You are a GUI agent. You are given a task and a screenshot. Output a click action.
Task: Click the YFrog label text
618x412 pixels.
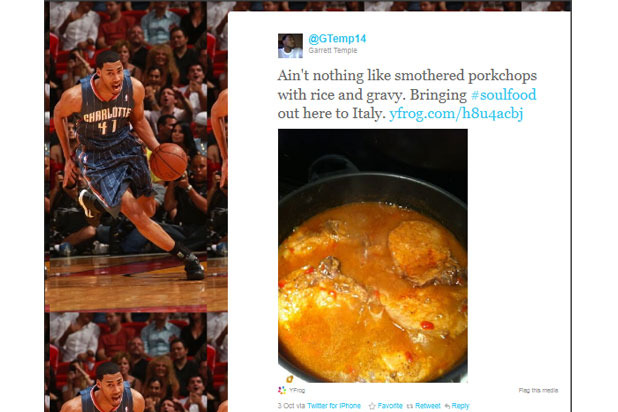297,390
